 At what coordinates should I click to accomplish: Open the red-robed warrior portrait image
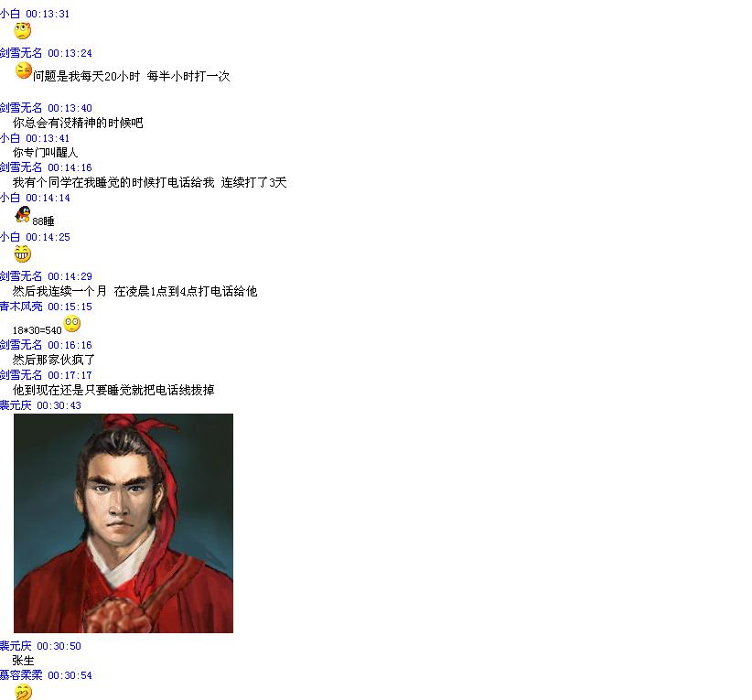coord(124,523)
